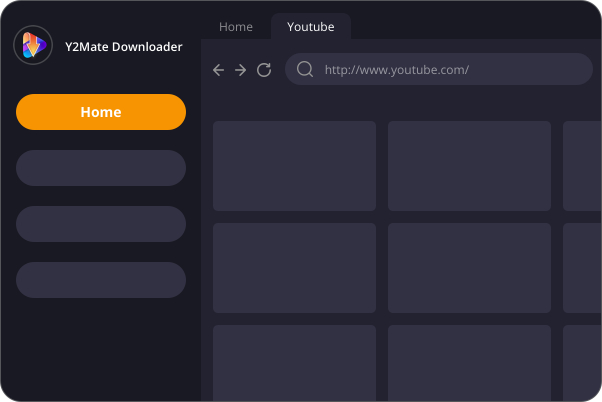The width and height of the screenshot is (602, 402).
Task: Open the second thumbnail in the middle row
Action: coord(469,268)
